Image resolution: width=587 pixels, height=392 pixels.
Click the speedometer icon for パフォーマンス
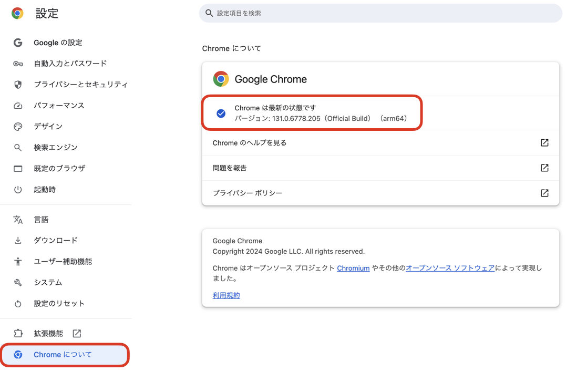[x=17, y=106]
